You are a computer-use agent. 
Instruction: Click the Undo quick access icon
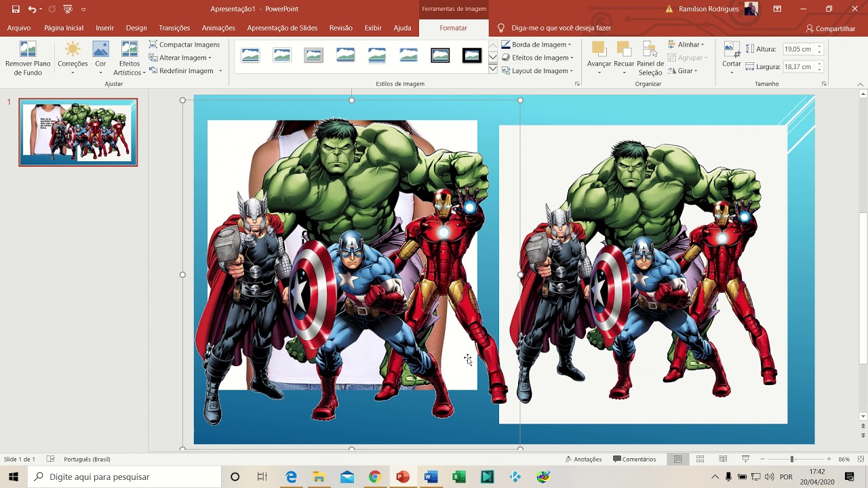coord(32,9)
